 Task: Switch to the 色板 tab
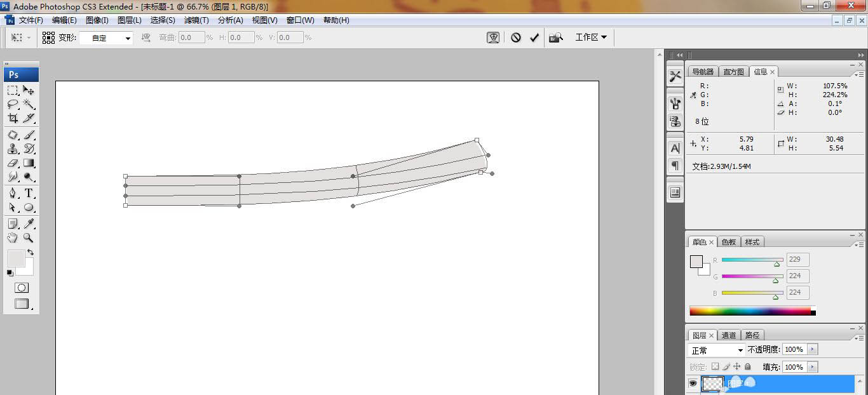click(x=728, y=242)
